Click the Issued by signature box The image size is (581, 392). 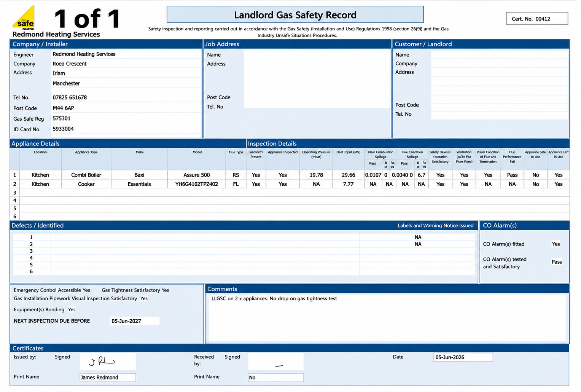coord(108,361)
